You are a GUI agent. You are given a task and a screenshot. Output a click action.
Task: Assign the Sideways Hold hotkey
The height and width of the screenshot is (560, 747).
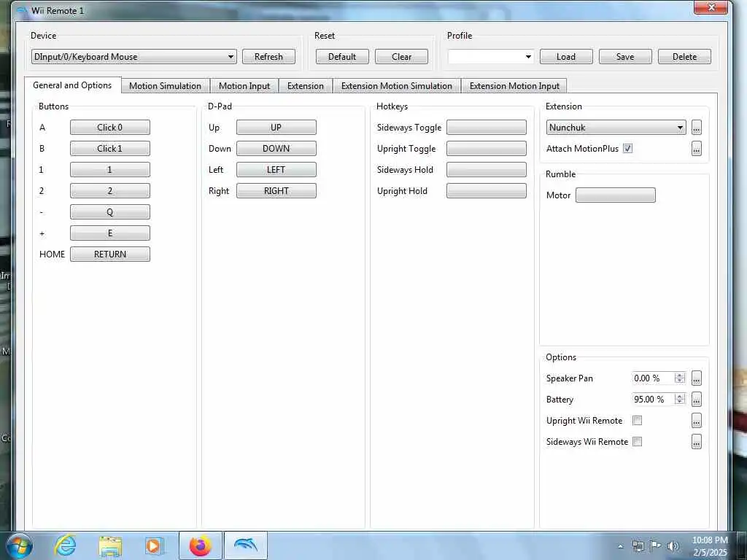point(487,169)
